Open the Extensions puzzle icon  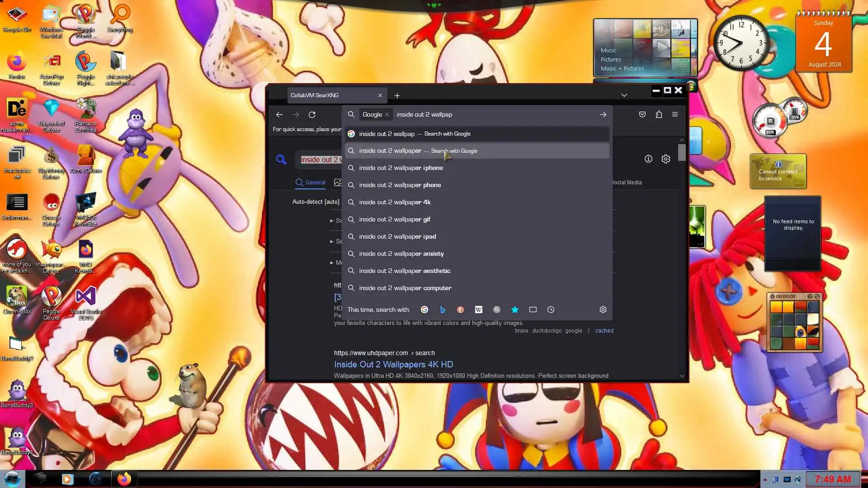point(659,114)
